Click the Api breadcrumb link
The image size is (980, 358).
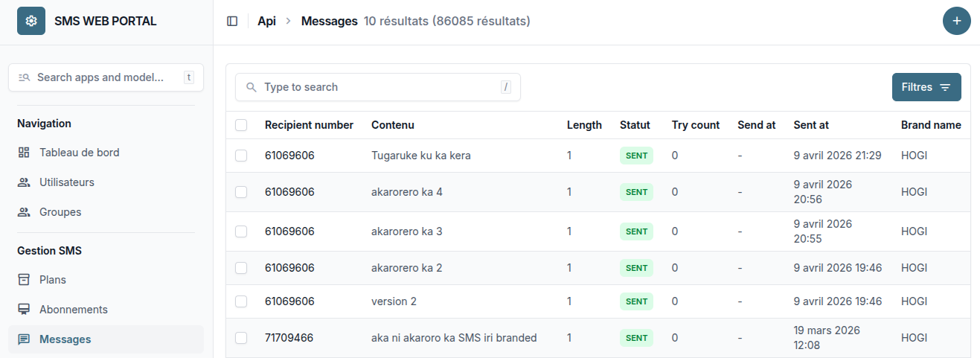click(266, 22)
